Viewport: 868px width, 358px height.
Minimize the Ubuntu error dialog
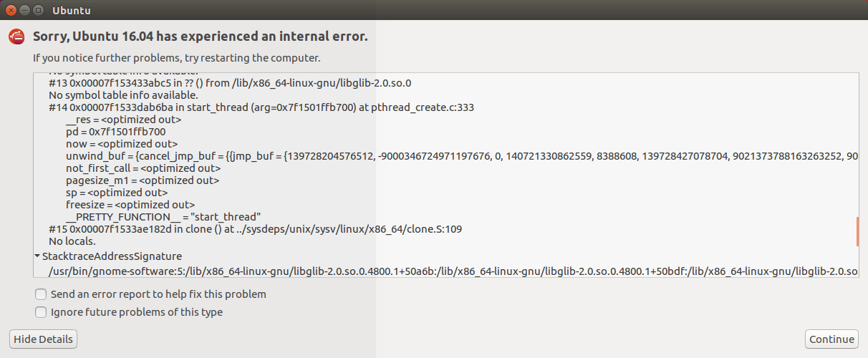[x=24, y=10]
